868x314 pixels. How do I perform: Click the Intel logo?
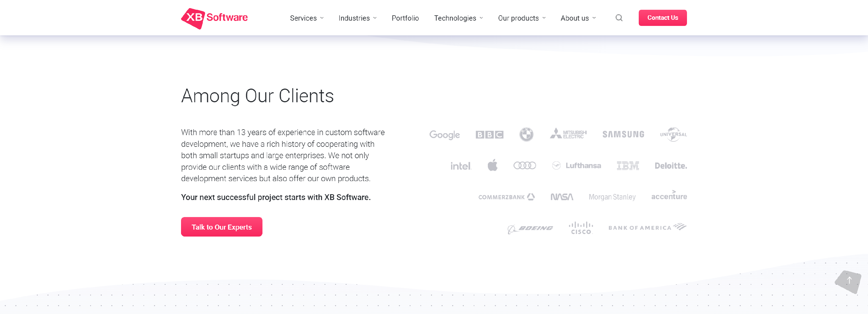[x=460, y=165]
